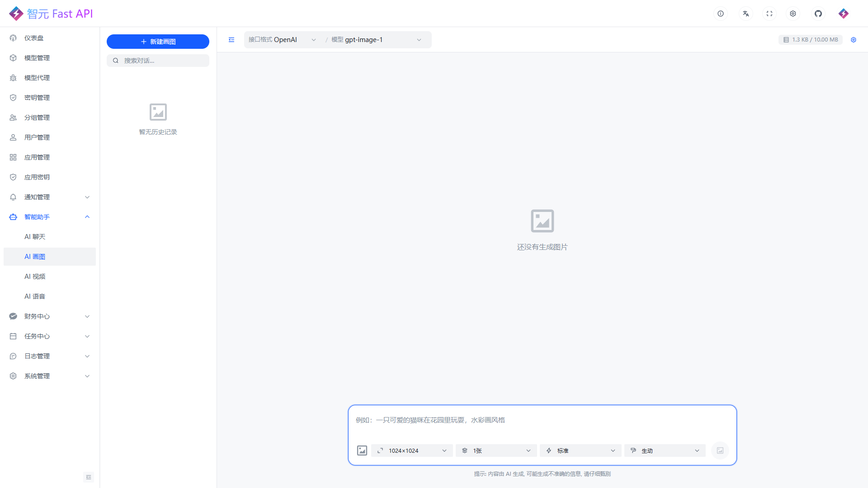The width and height of the screenshot is (868, 488).
Task: Open drawing settings gear beside storage indicator
Action: pyautogui.click(x=853, y=40)
